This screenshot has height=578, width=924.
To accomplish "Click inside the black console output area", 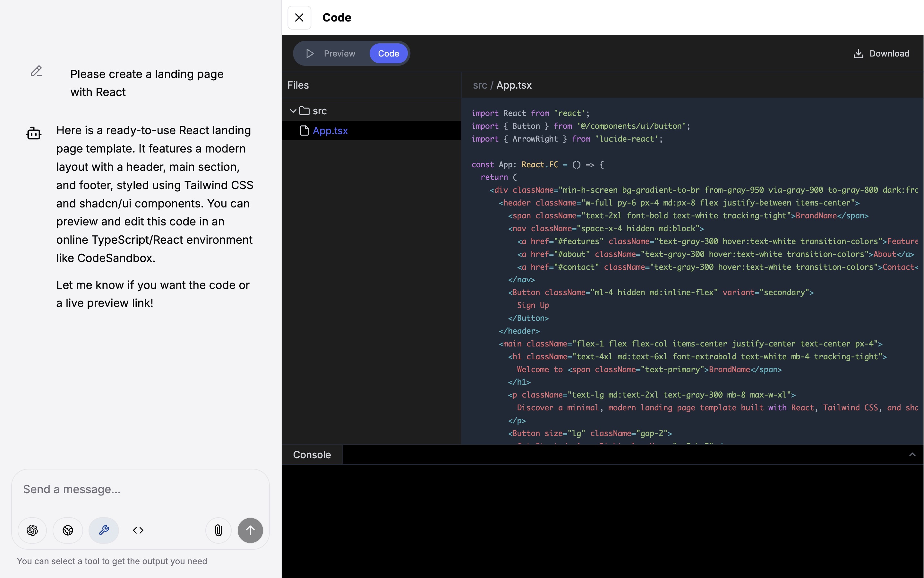I will pyautogui.click(x=603, y=521).
